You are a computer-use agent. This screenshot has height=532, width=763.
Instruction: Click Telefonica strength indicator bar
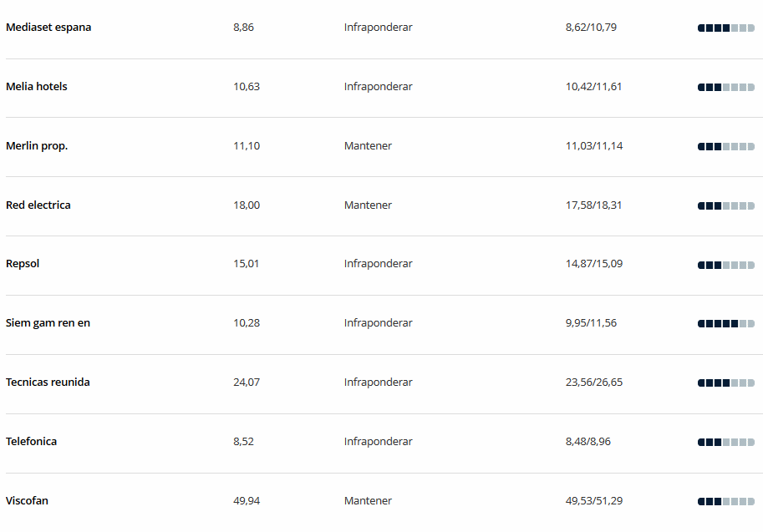coord(726,443)
